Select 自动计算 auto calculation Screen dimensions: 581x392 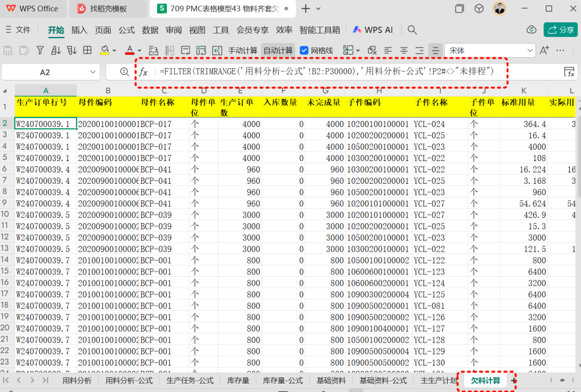278,50
